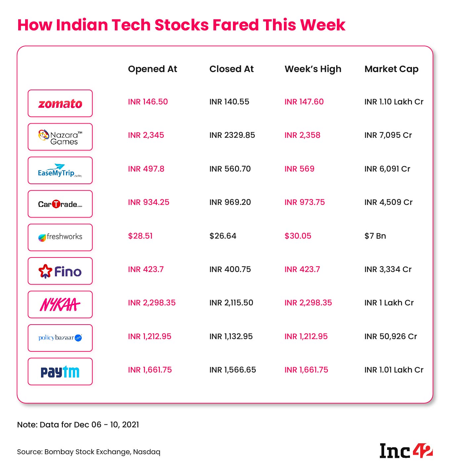Click the Opened At column header
Viewport: 450px width, 476px height.
click(153, 69)
